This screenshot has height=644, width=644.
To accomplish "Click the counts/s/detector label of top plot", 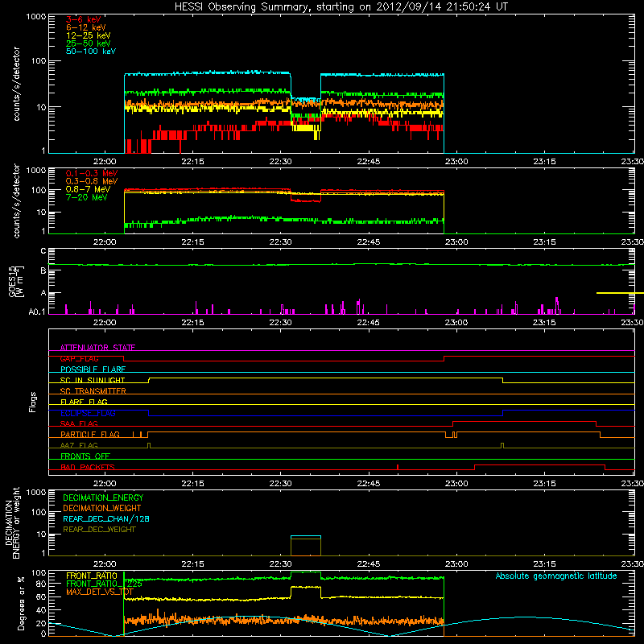I will (16, 84).
